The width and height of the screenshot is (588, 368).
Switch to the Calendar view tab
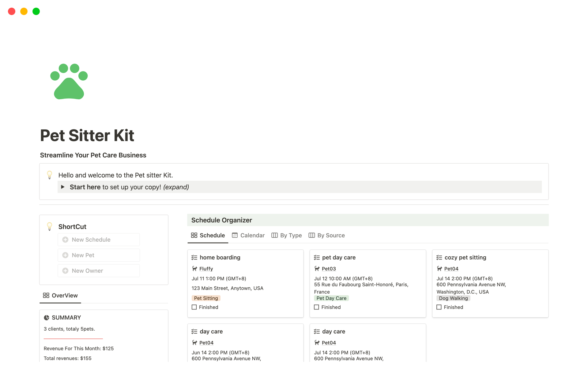point(248,236)
